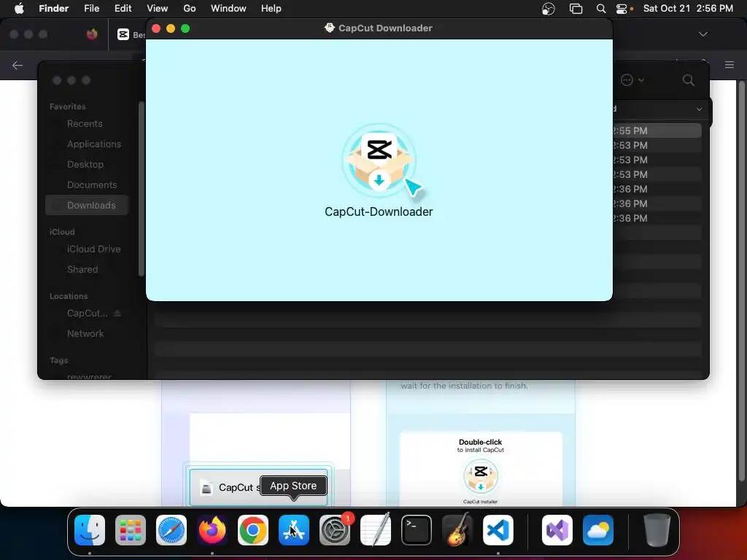Open the Edit menu
Screen dimensions: 747x560
[123, 9]
